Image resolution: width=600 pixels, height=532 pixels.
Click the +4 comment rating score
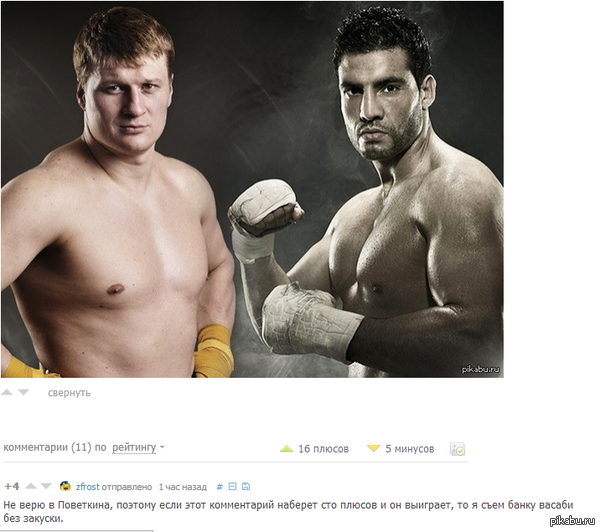[x=11, y=486]
